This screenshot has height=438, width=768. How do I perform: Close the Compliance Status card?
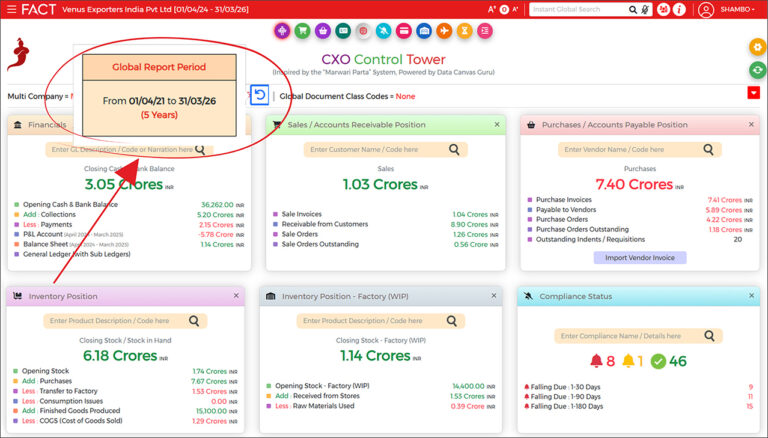coord(751,296)
